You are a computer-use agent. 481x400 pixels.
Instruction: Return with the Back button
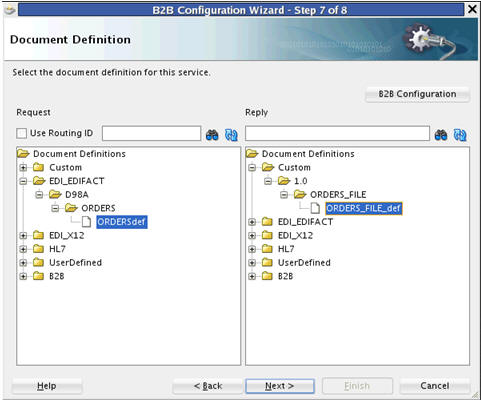click(x=208, y=386)
